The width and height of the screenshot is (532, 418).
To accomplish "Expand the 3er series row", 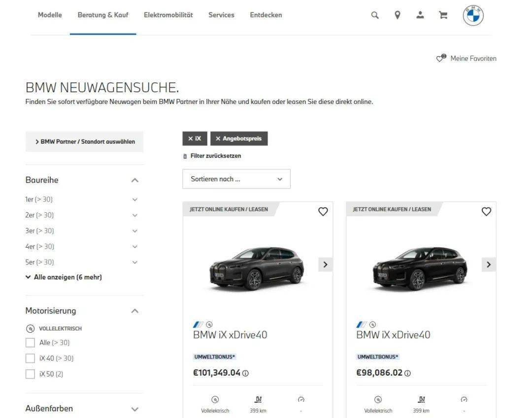I will pyautogui.click(x=134, y=231).
